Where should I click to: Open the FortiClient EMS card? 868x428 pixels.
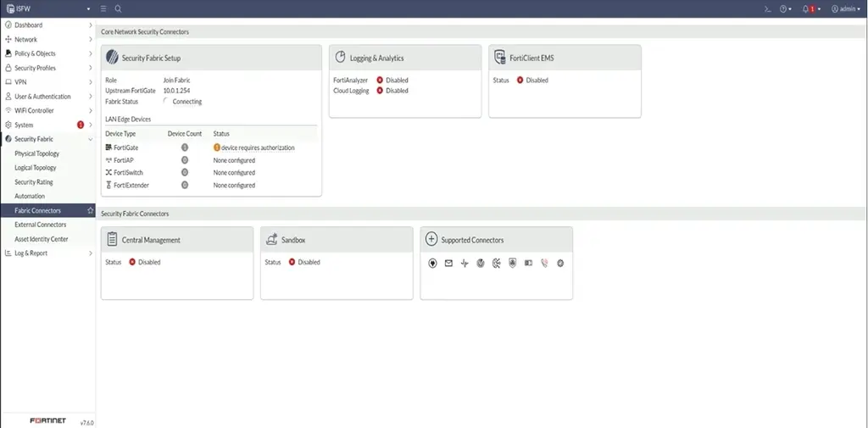pyautogui.click(x=565, y=81)
